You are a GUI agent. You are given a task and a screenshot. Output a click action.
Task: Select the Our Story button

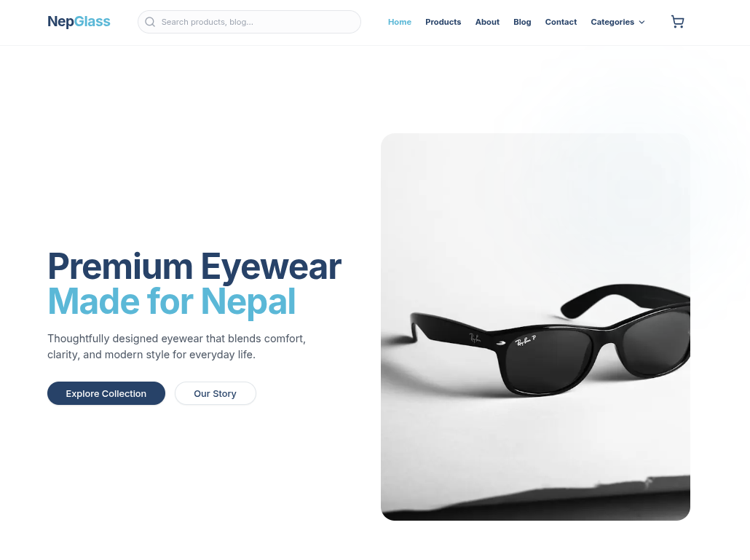(216, 393)
